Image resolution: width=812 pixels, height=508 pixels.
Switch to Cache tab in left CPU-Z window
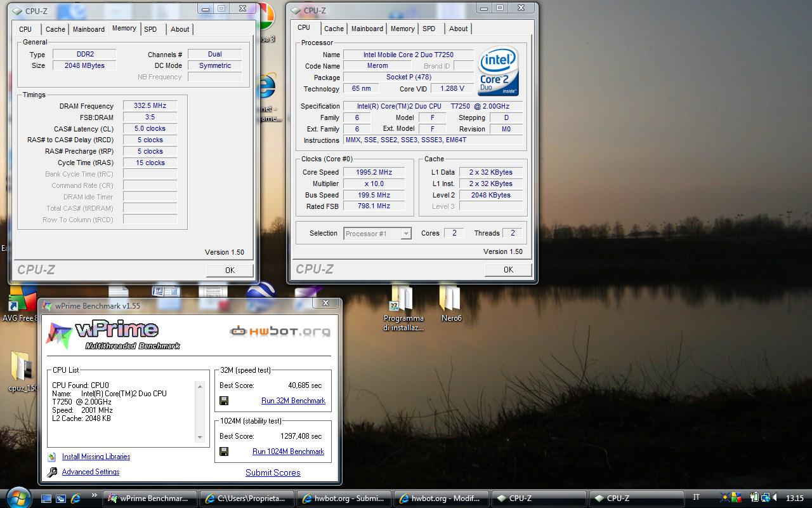point(55,29)
